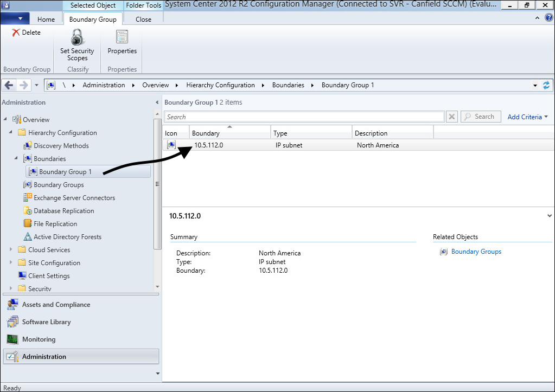The height and width of the screenshot is (392, 555).
Task: Click the Delete red X icon
Action: point(16,33)
